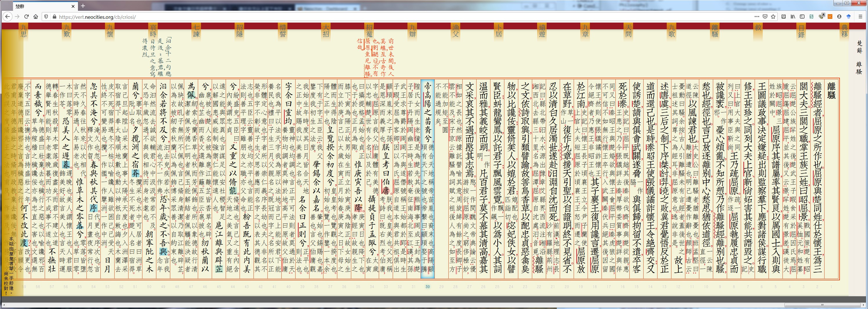
Task: Click the scrollbar left arrow
Action: pyautogui.click(x=4, y=305)
